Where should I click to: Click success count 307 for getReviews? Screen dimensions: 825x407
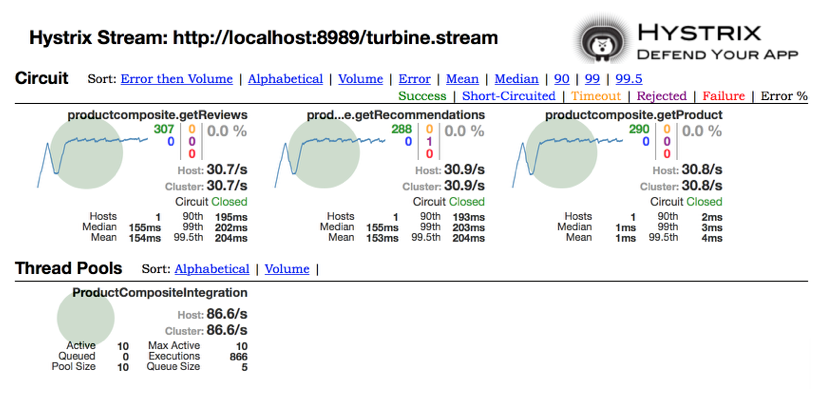tap(164, 130)
